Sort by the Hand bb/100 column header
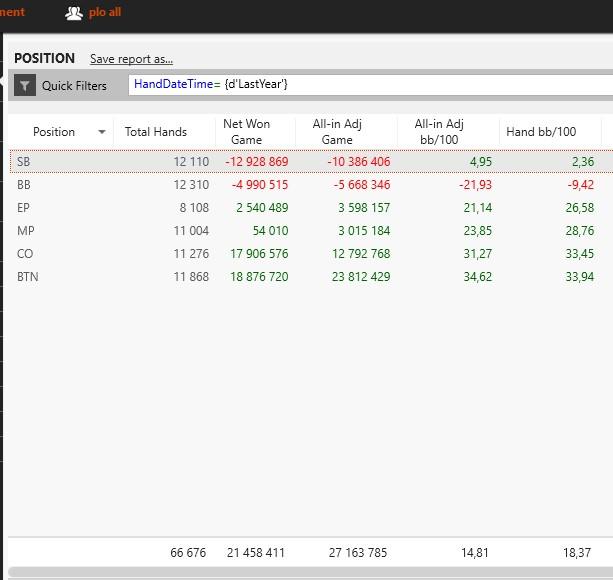 click(x=541, y=132)
